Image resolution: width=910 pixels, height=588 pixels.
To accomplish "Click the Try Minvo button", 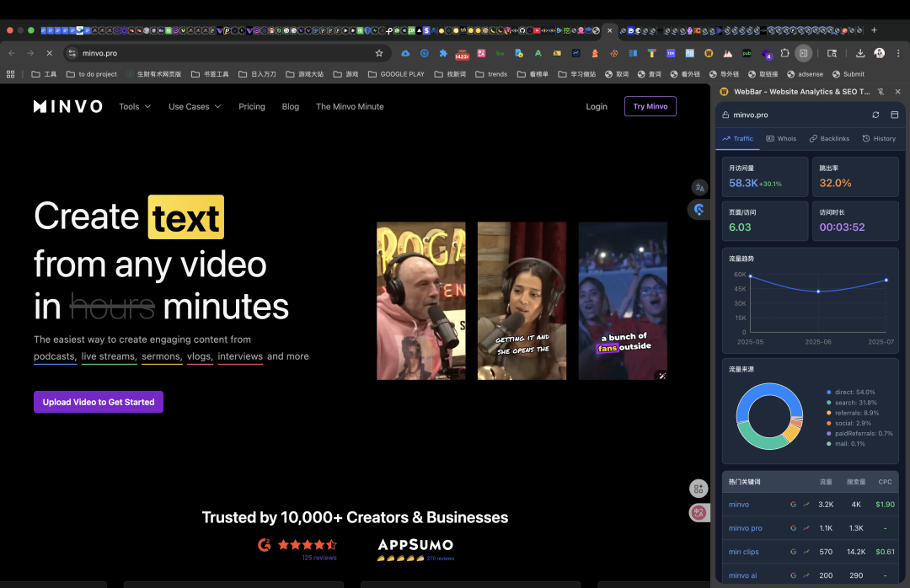I will tap(650, 106).
